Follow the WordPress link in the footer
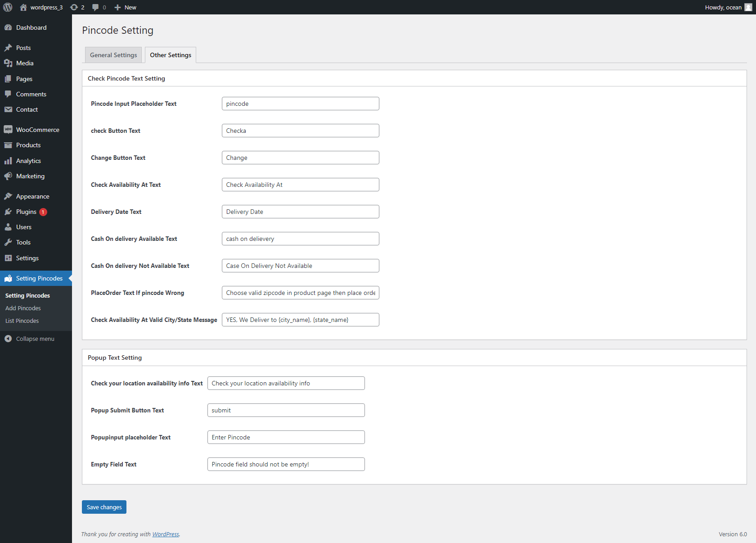Viewport: 756px width, 543px height. tap(165, 534)
